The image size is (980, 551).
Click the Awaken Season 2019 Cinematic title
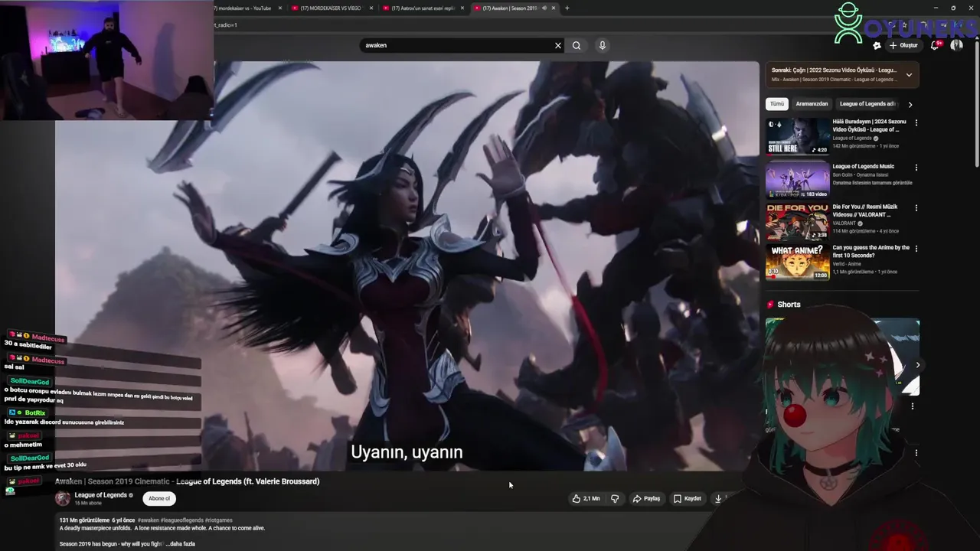coord(187,481)
